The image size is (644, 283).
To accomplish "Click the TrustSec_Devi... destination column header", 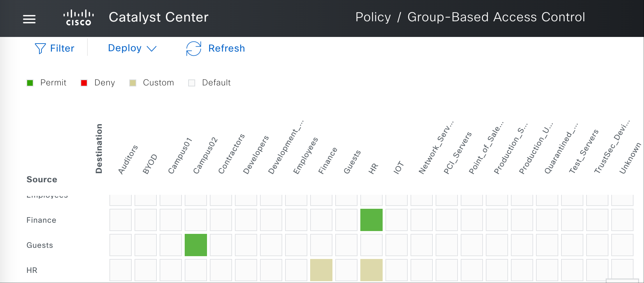I will 612,147.
